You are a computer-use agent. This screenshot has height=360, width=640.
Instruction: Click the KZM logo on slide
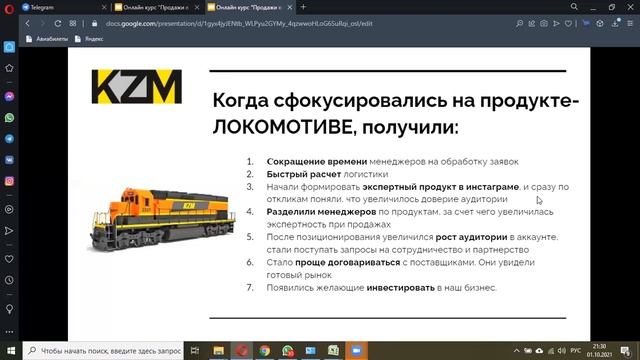[137, 87]
